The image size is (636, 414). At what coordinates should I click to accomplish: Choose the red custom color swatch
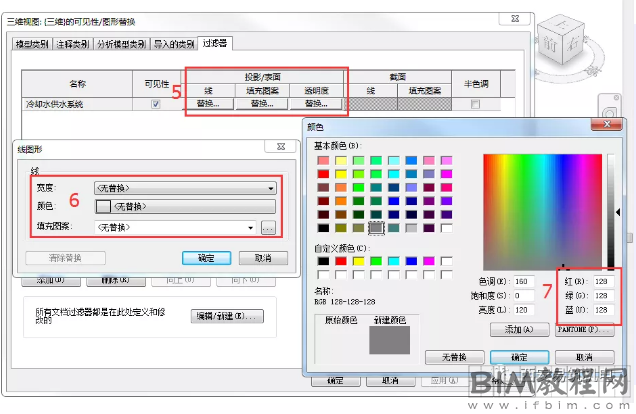[x=341, y=261]
